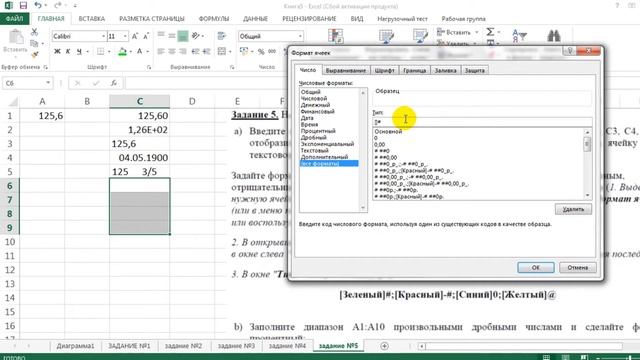Screen dimensions: 640x360
Task: Align cell content to top
Action: pos(161,36)
